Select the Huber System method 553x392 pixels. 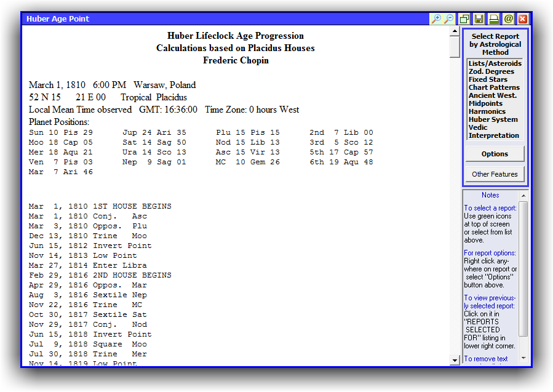[x=493, y=119]
